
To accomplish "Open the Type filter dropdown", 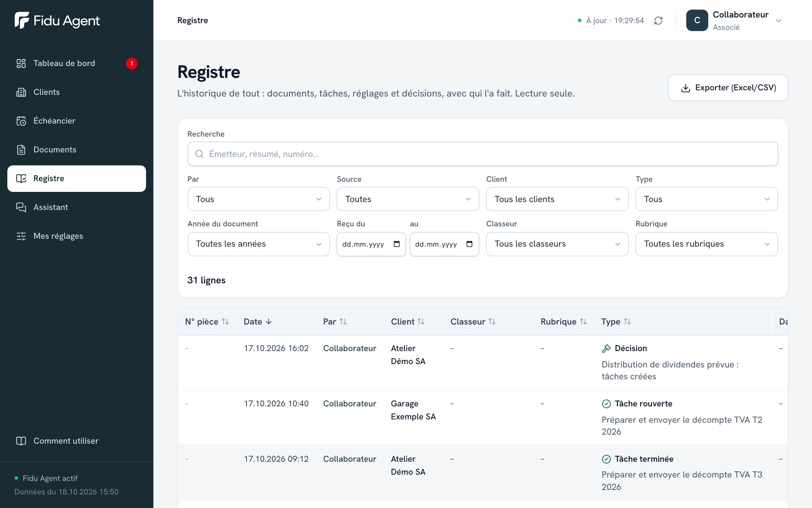I will point(706,199).
